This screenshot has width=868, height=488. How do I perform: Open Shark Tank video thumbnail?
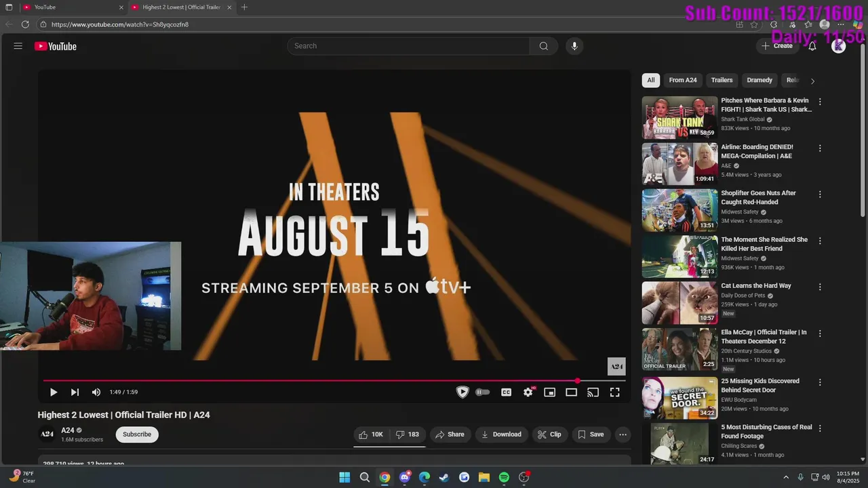pos(679,117)
